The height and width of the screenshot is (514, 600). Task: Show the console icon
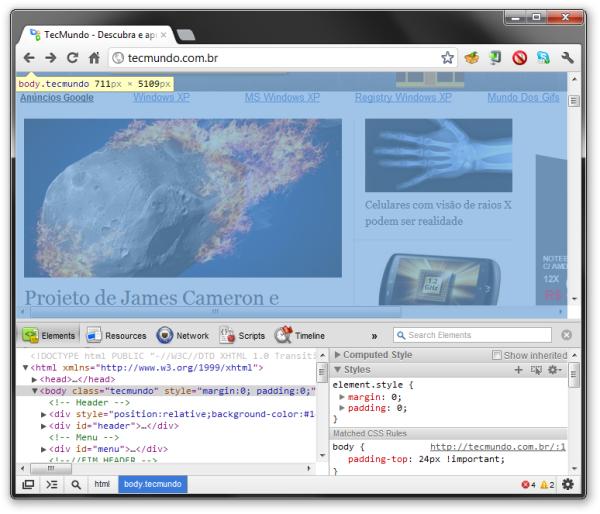click(52, 485)
